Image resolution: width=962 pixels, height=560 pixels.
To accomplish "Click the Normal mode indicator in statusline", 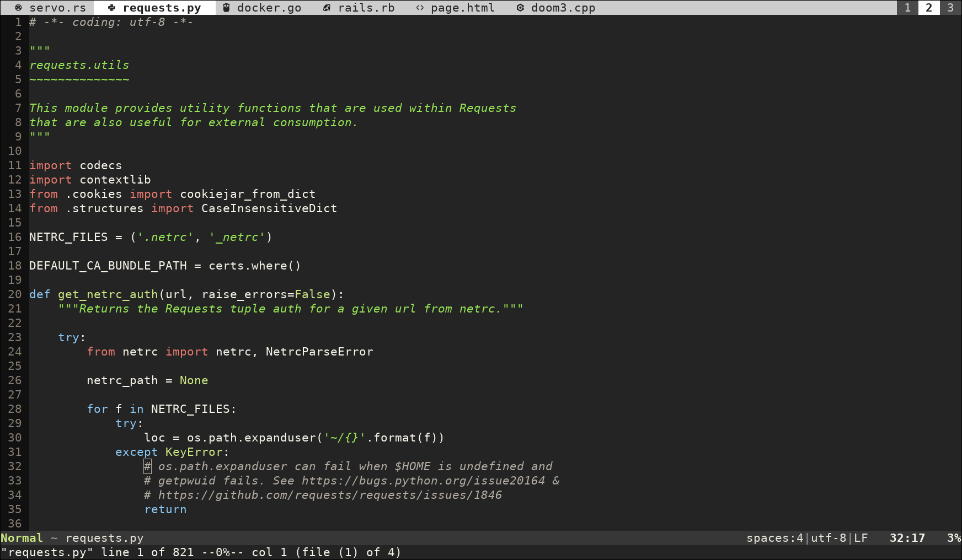I will (x=22, y=538).
